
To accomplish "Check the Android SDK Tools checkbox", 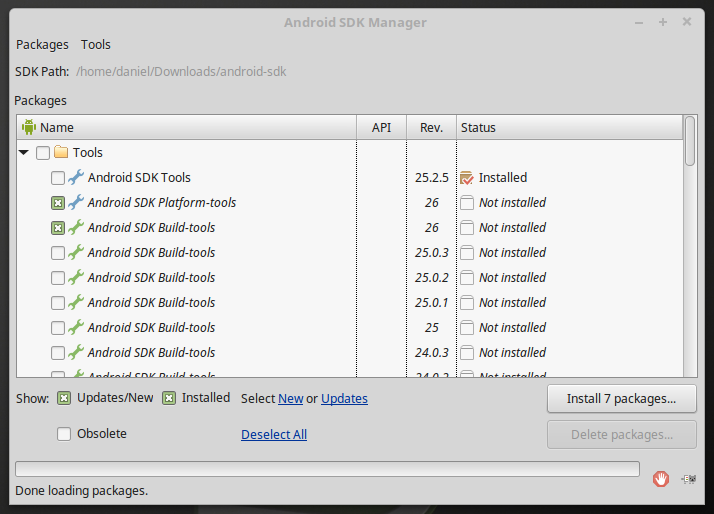I will coord(58,178).
